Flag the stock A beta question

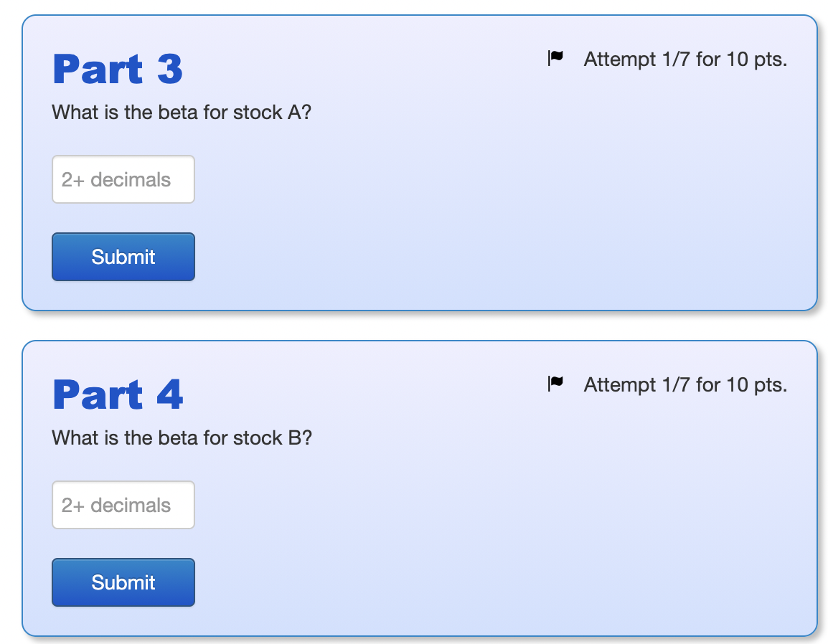click(x=554, y=59)
